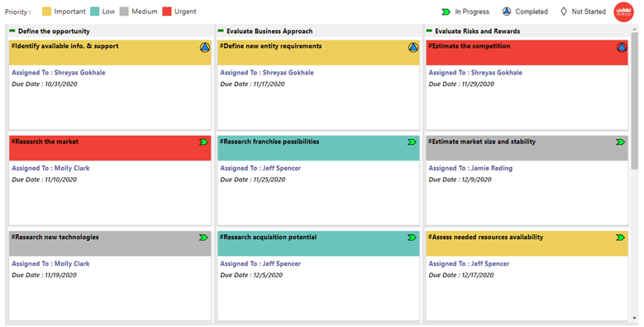Click the Priority label in legend
644x327 pixels.
(17, 12)
